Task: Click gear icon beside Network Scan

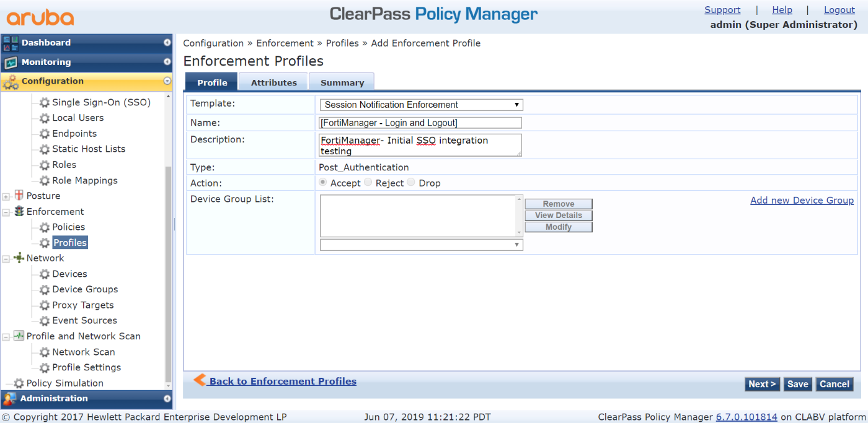Action: point(45,352)
